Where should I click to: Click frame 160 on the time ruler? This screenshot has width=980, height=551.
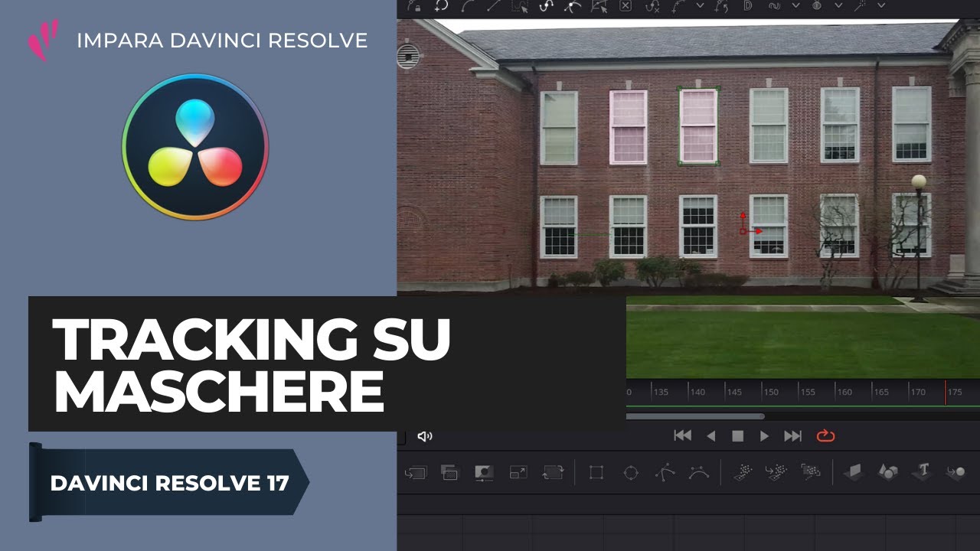click(844, 392)
